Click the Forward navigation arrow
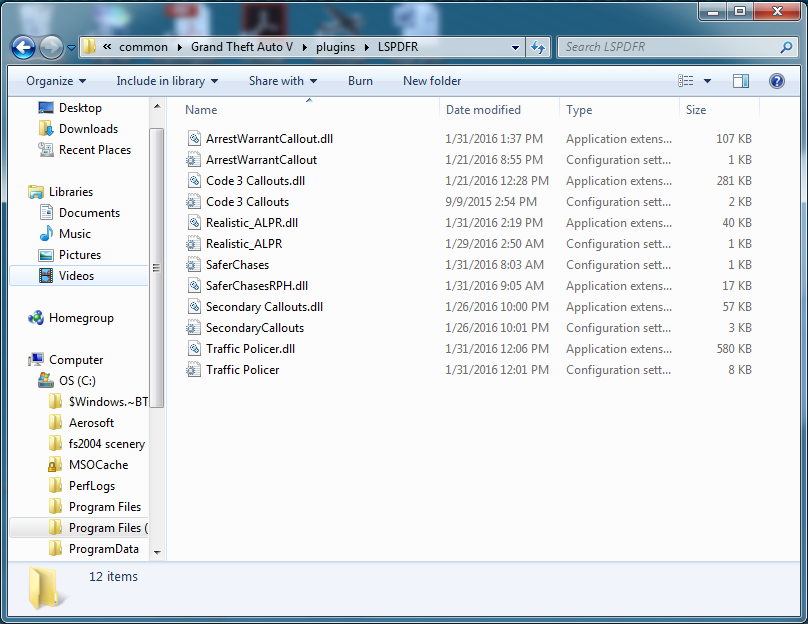The image size is (808, 624). click(50, 48)
